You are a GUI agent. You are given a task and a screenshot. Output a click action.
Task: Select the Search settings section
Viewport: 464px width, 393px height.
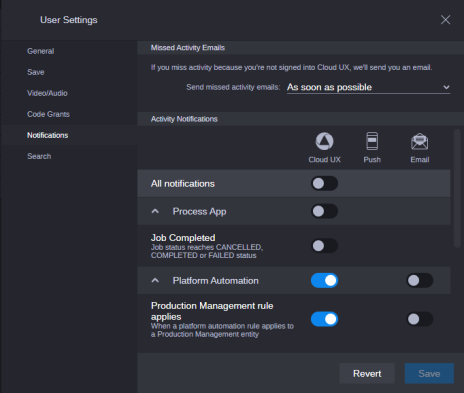pos(39,156)
